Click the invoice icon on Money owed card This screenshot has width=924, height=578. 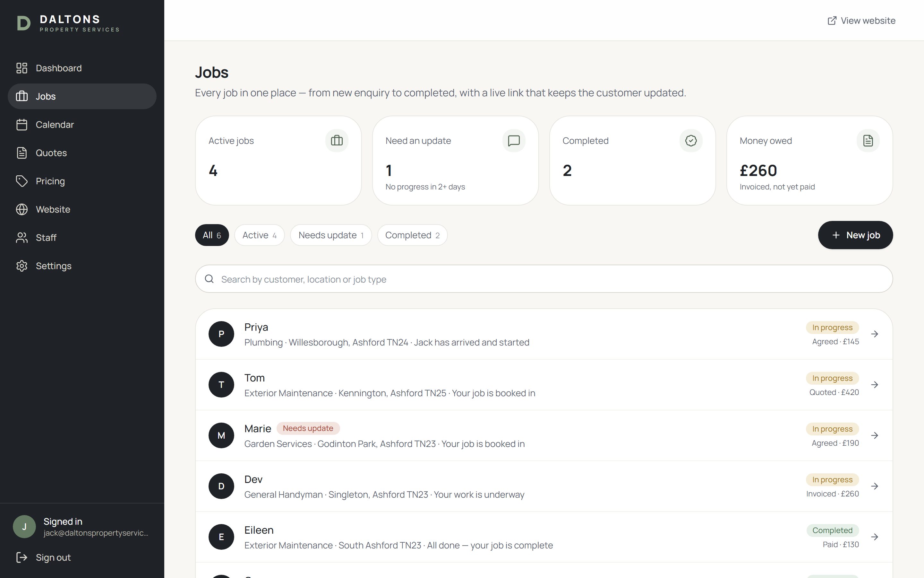coord(868,141)
